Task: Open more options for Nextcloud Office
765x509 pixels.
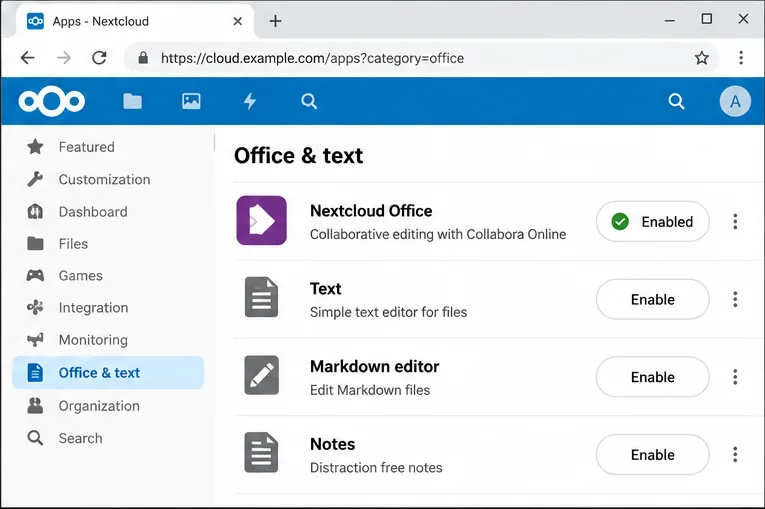Action: click(x=735, y=222)
